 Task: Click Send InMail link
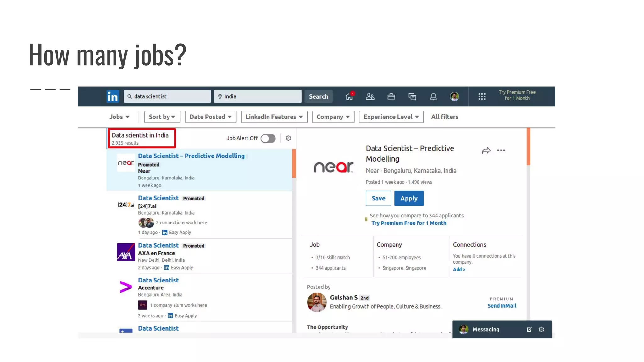502,306
